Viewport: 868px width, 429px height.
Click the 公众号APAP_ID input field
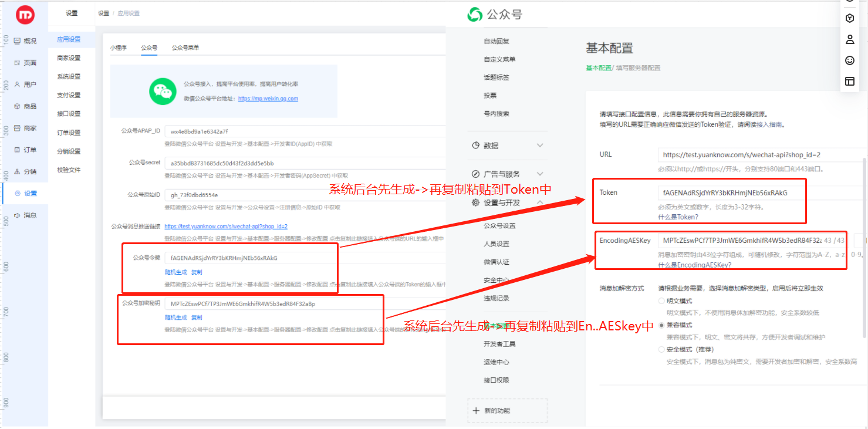pos(305,131)
